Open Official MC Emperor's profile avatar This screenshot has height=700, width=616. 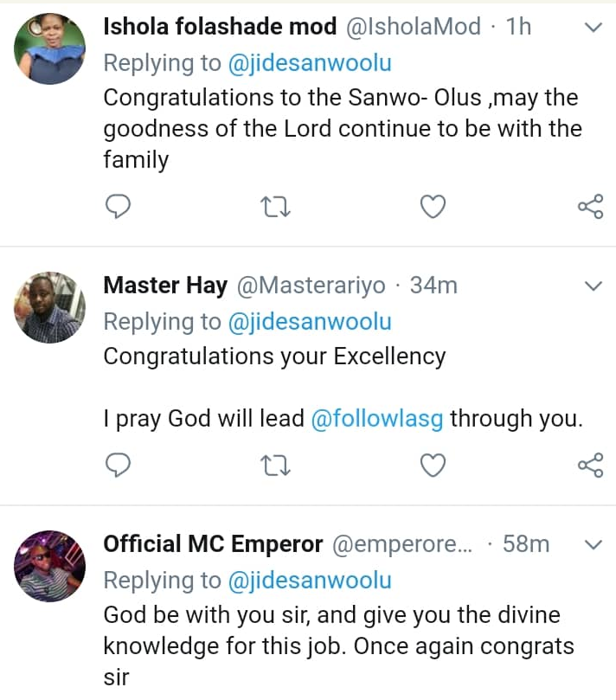coord(50,566)
